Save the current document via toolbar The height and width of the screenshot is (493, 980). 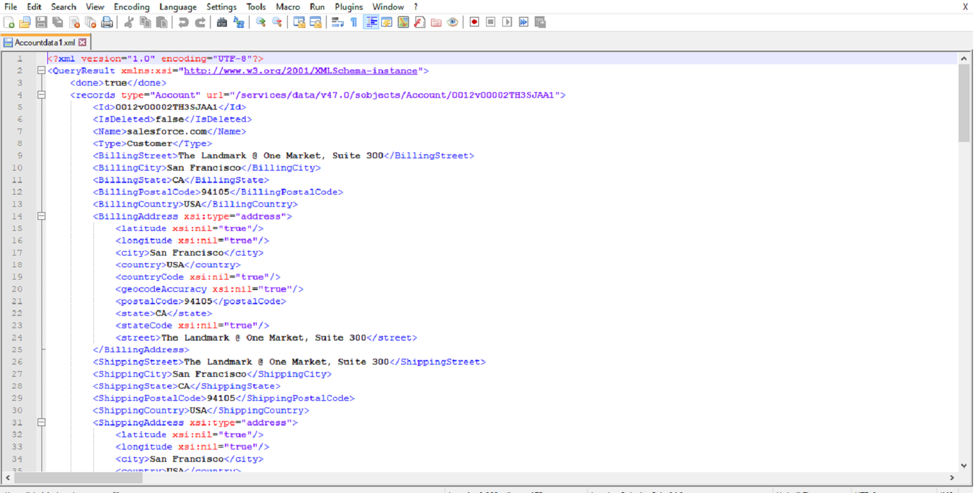tap(41, 22)
